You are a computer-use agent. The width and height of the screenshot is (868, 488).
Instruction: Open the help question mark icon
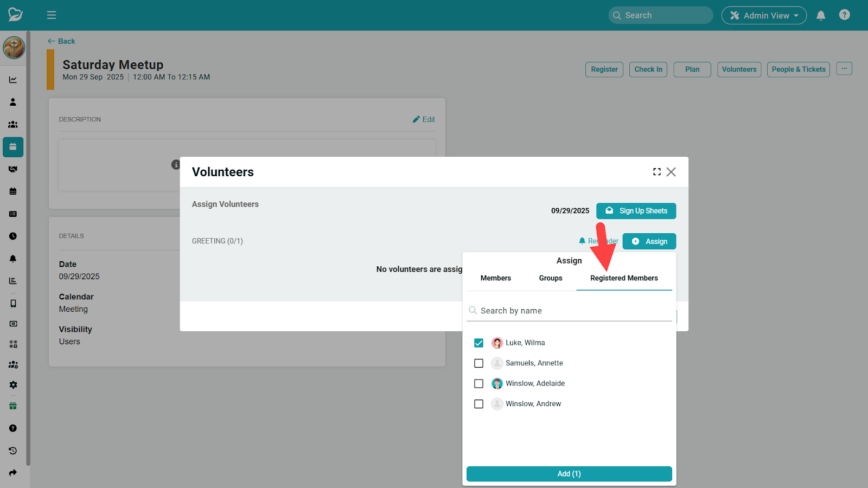(x=844, y=15)
